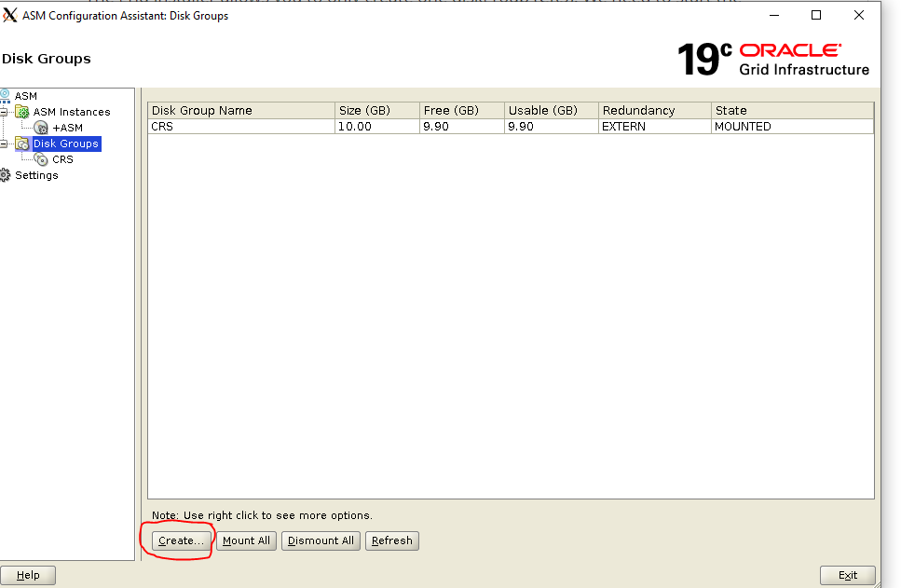Select the CRS cell in the table
This screenshot has height=588, width=901.
[241, 127]
